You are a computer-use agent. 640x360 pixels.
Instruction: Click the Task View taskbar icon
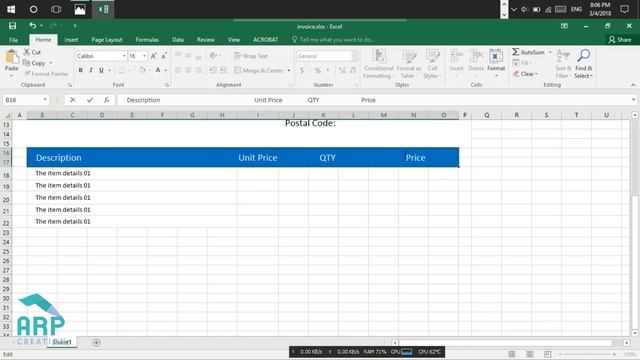click(56, 9)
